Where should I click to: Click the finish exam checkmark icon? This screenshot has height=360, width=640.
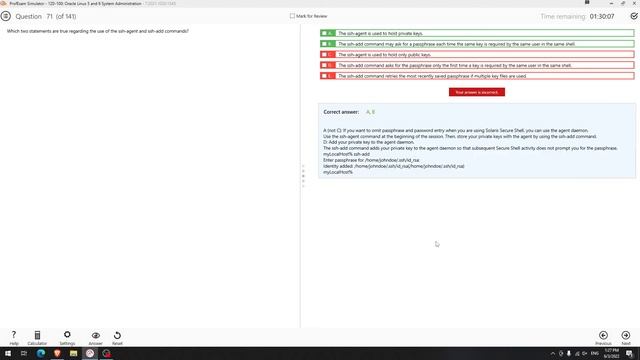point(634,16)
